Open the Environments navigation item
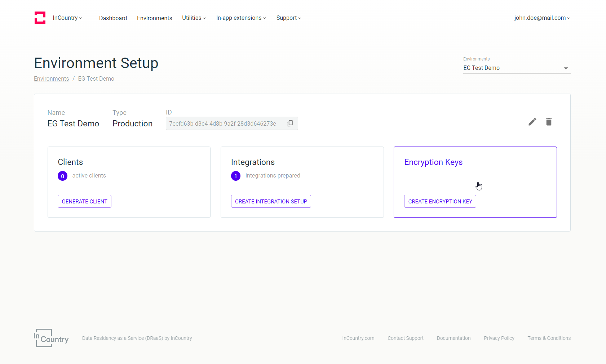606x364 pixels. 154,18
